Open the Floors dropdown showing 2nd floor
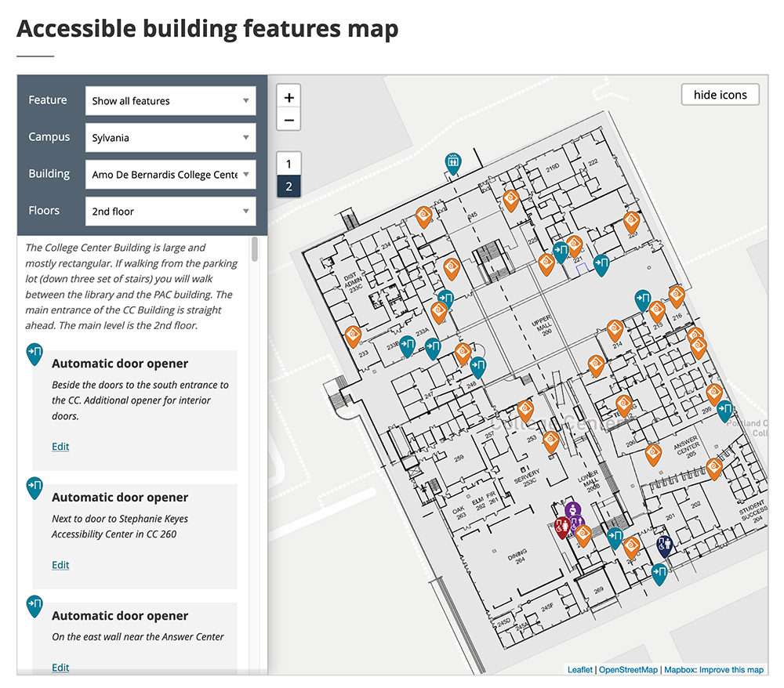 tap(170, 212)
